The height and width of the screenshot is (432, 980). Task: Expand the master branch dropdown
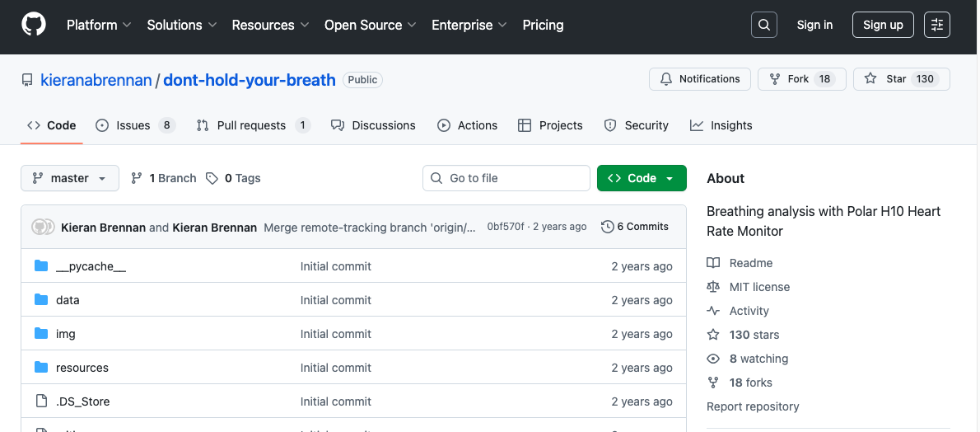[70, 178]
